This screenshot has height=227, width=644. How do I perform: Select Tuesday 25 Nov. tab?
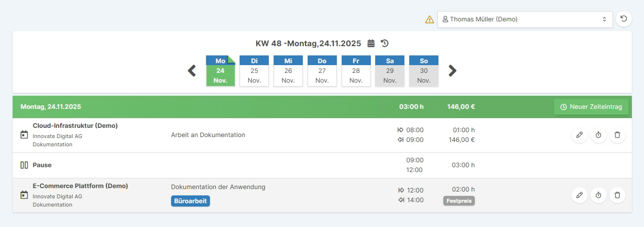coord(254,71)
